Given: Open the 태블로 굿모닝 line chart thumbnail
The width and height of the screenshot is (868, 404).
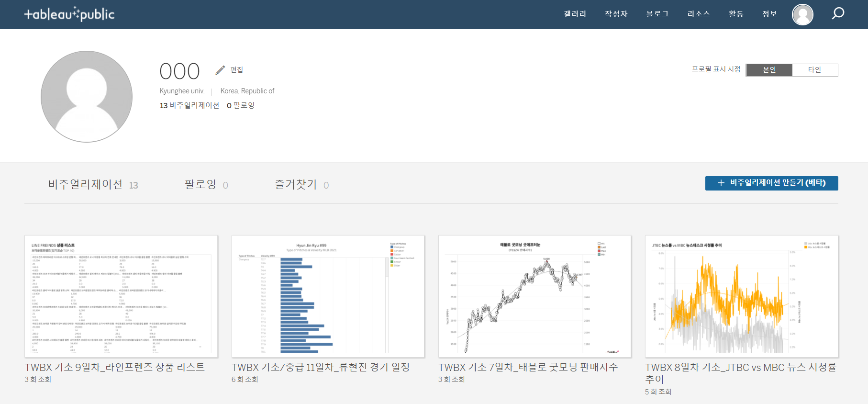Looking at the screenshot, I should coord(534,296).
